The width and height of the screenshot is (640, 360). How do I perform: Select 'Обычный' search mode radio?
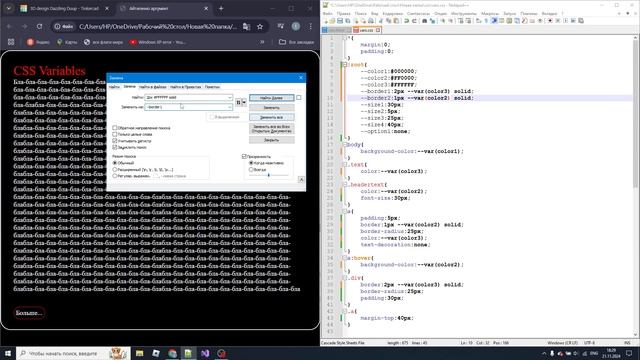tap(115, 163)
